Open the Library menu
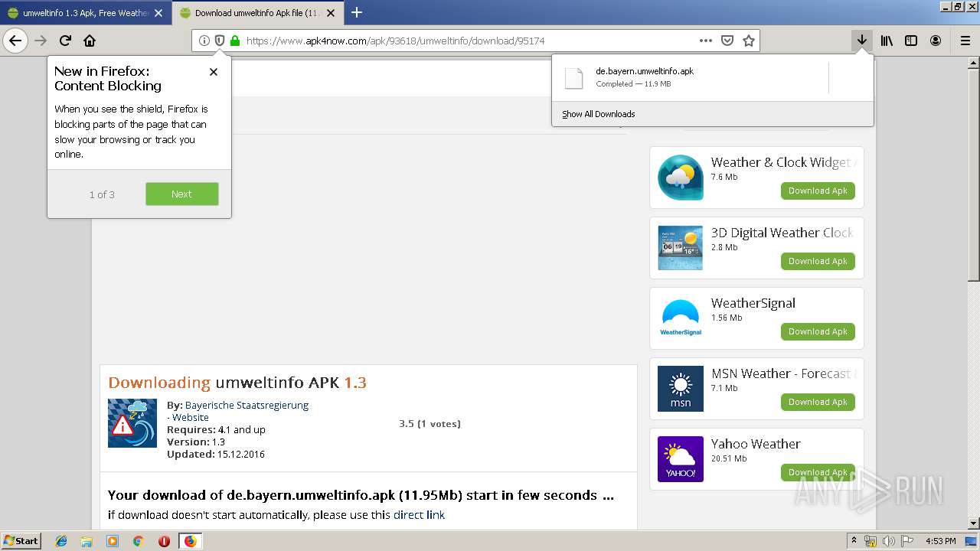The height and width of the screenshot is (551, 980). click(x=887, y=41)
